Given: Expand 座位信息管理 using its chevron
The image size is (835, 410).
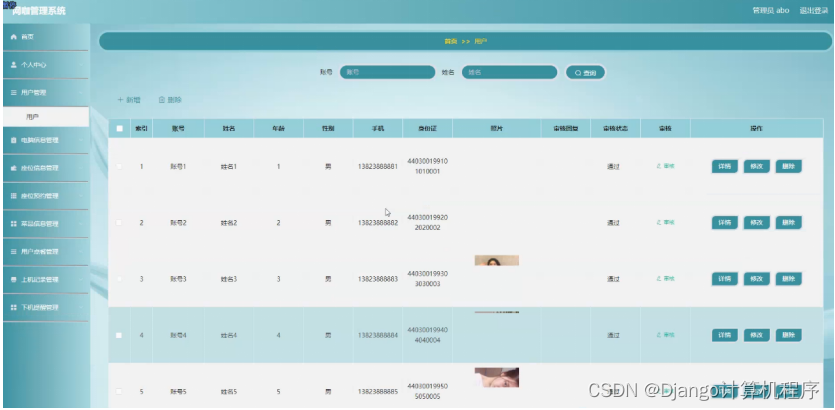Looking at the screenshot, I should click(81, 168).
